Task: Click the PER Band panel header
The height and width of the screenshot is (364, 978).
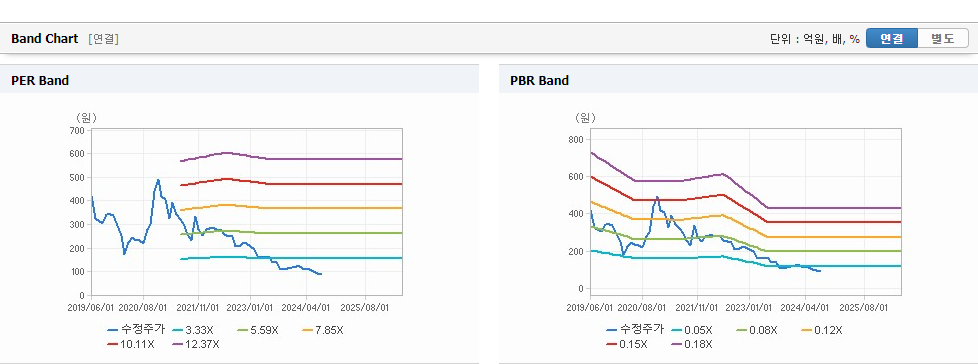Action: click(x=240, y=80)
